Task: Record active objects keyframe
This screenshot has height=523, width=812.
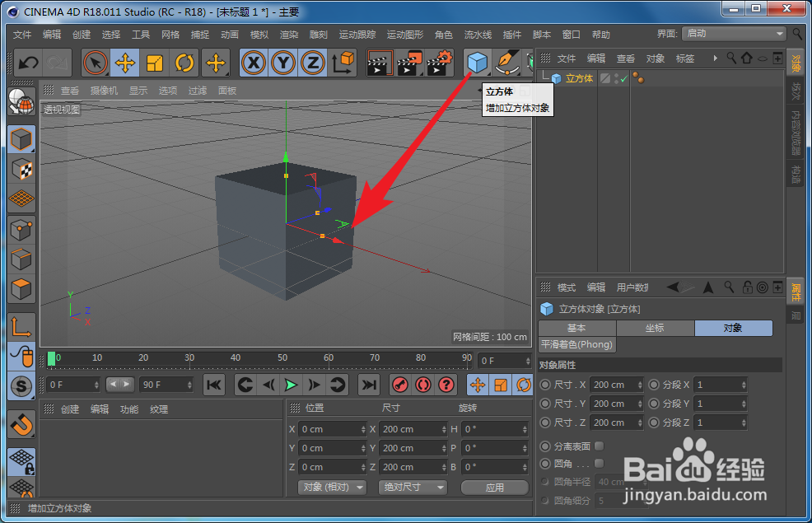Action: pyautogui.click(x=400, y=385)
